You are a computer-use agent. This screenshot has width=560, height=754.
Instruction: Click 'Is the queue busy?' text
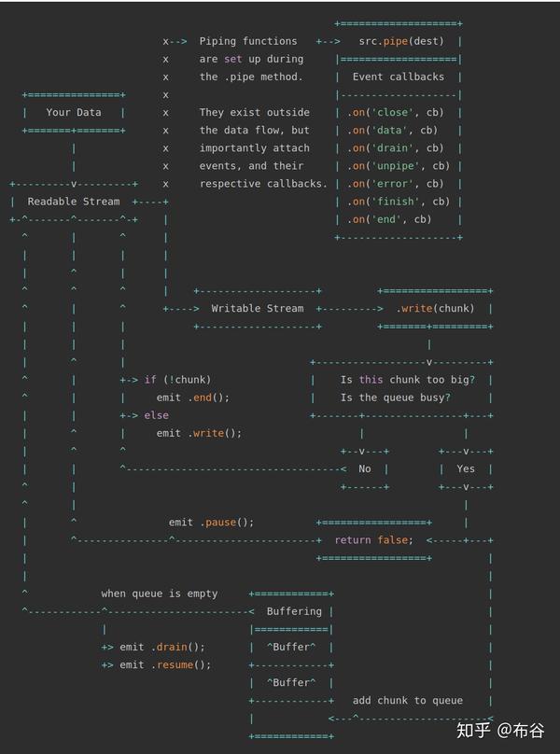point(396,398)
